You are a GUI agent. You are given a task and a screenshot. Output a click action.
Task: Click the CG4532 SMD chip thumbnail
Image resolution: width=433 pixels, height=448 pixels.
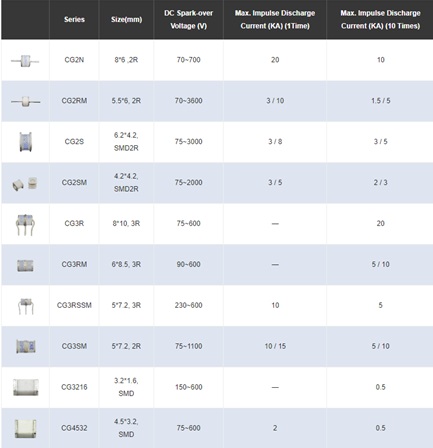[26, 428]
